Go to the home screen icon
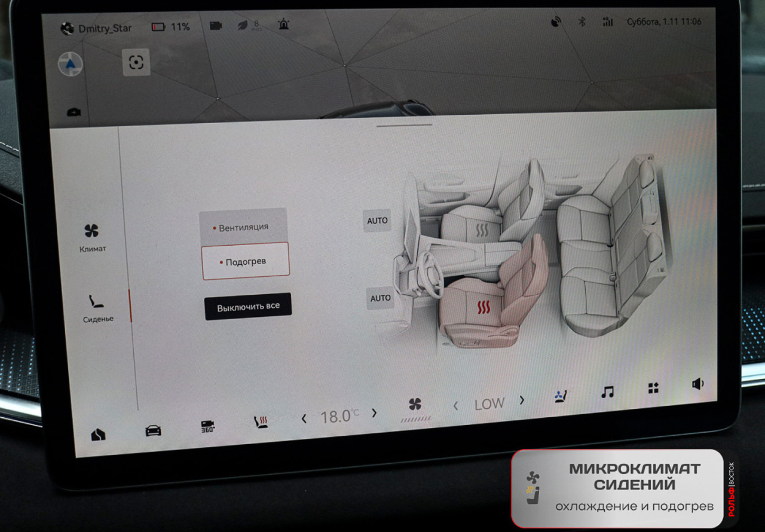The height and width of the screenshot is (532, 765). tap(98, 435)
